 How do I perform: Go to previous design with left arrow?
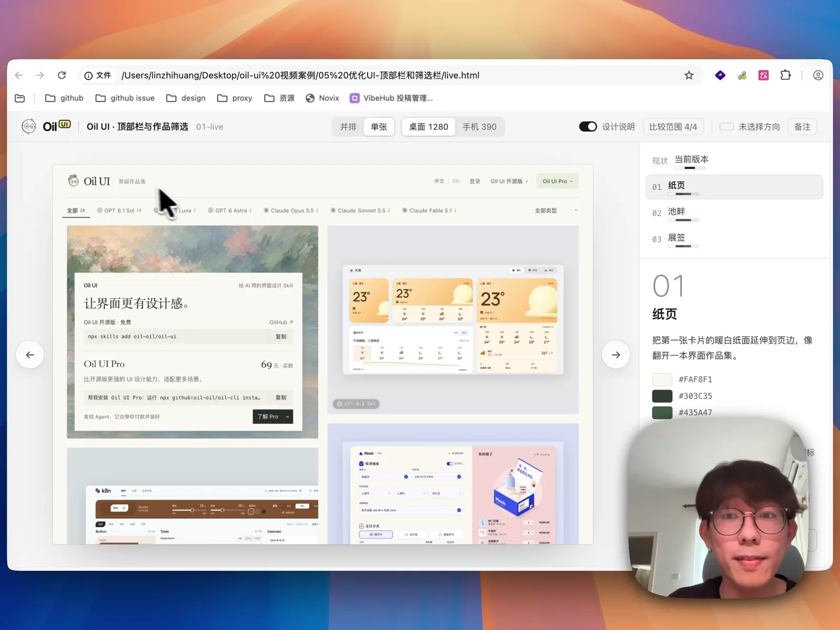(30, 355)
